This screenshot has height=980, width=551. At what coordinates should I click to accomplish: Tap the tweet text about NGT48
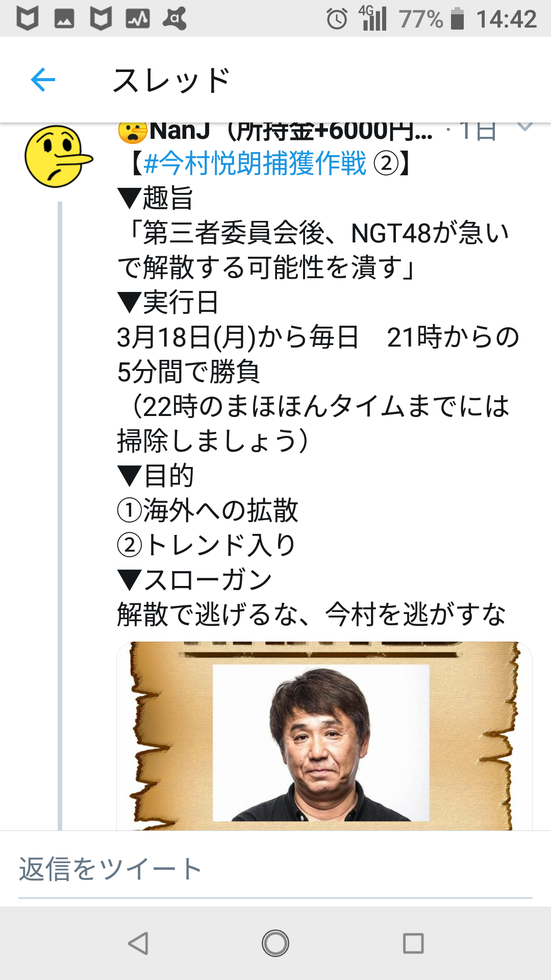(314, 250)
